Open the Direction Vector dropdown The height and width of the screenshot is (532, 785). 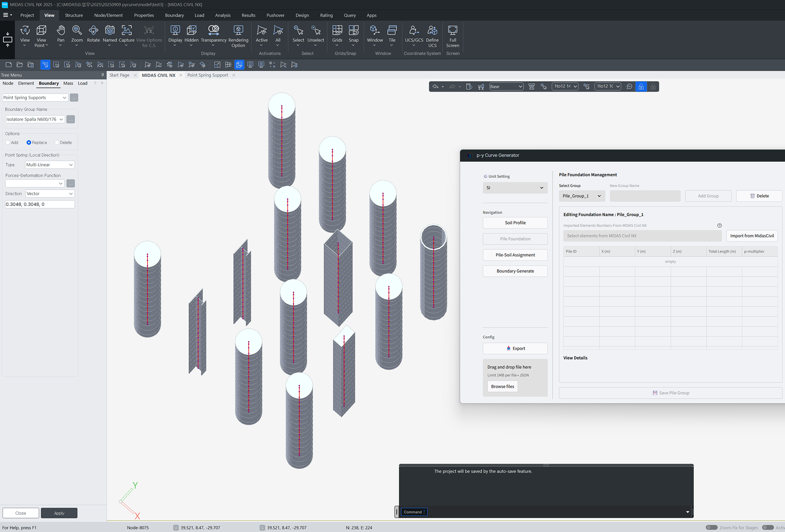[x=50, y=194]
